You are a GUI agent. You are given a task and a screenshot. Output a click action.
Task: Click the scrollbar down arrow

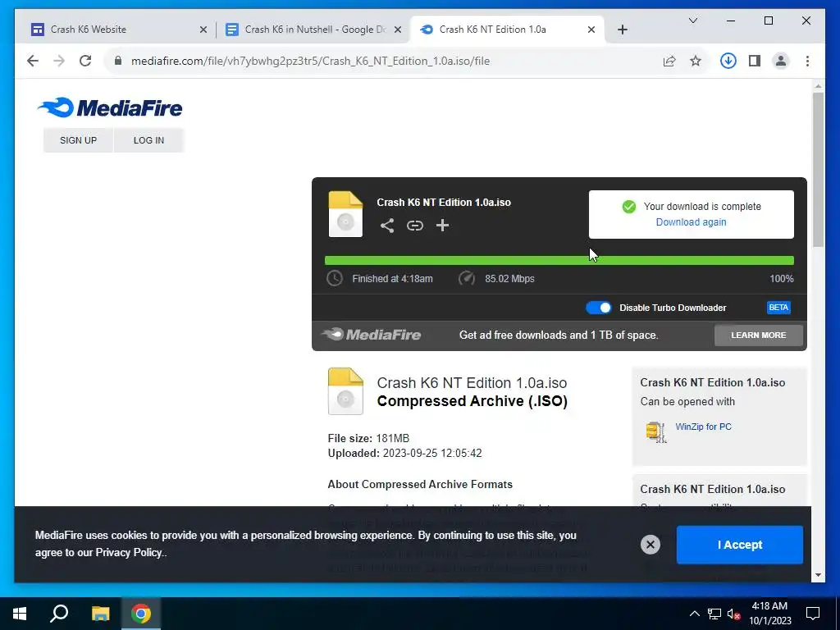(x=818, y=575)
